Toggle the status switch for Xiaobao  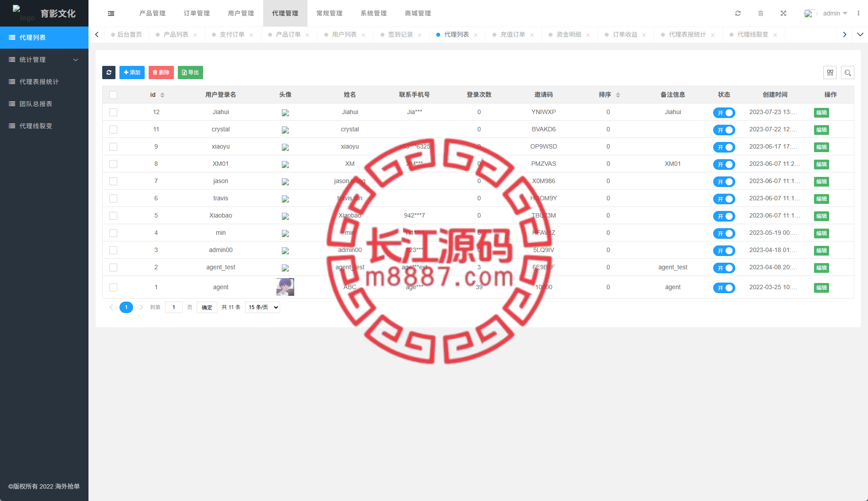tap(724, 216)
